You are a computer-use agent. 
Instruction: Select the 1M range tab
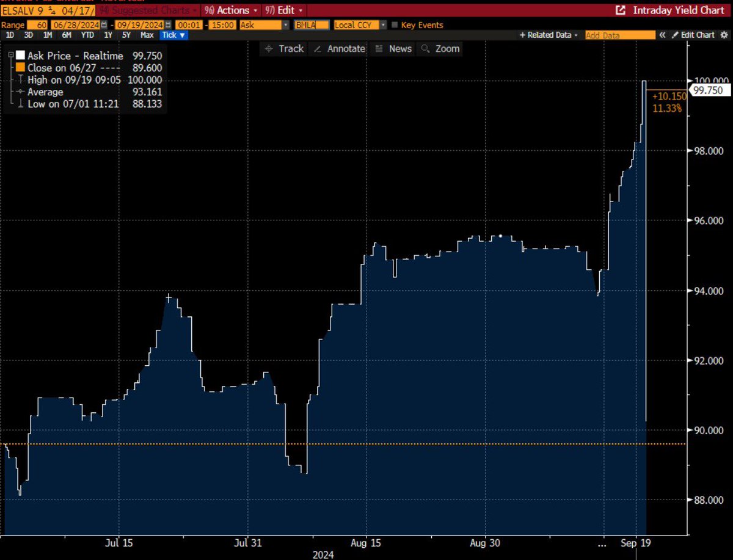[47, 35]
